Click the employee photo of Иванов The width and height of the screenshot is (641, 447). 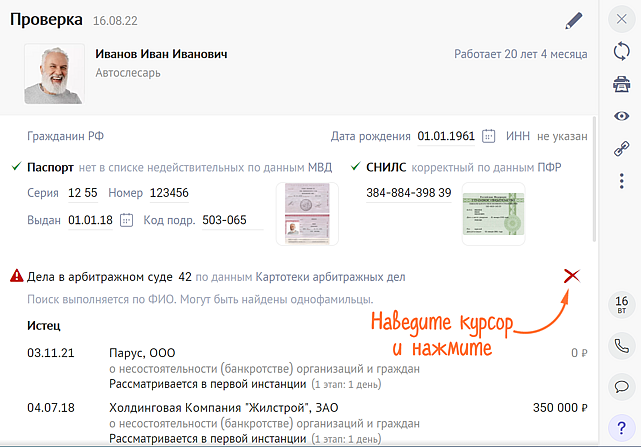coord(54,73)
